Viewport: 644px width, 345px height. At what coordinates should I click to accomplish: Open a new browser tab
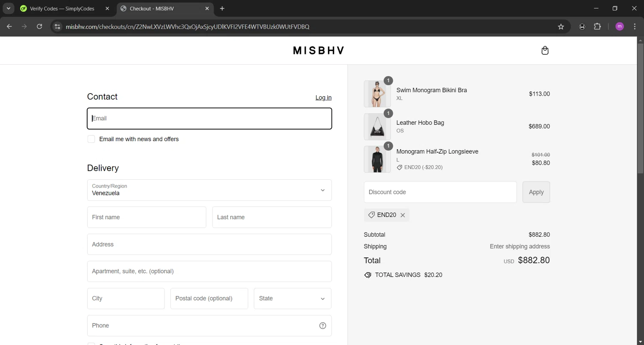point(222,9)
